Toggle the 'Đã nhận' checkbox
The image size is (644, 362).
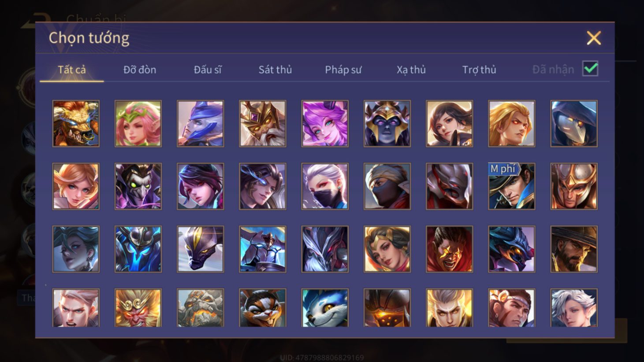point(590,69)
